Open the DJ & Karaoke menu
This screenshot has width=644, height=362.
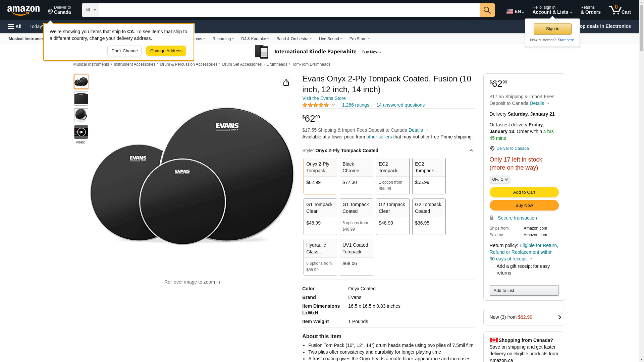point(255,39)
